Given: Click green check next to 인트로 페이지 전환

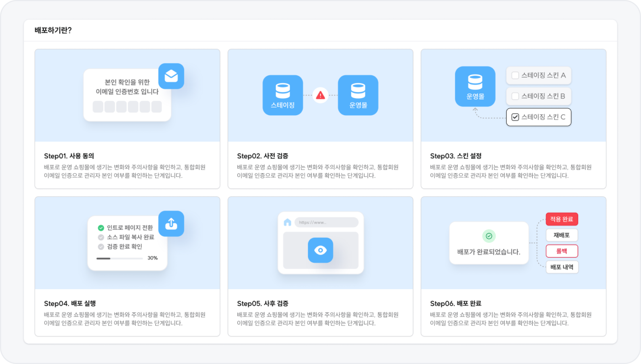Looking at the screenshot, I should point(101,228).
